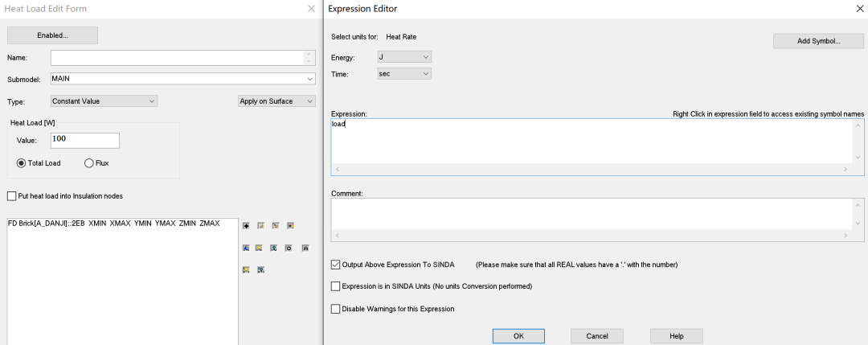Image resolution: width=868 pixels, height=345 pixels.
Task: Open the Type 'Constant Value' dropdown
Action: click(x=103, y=101)
